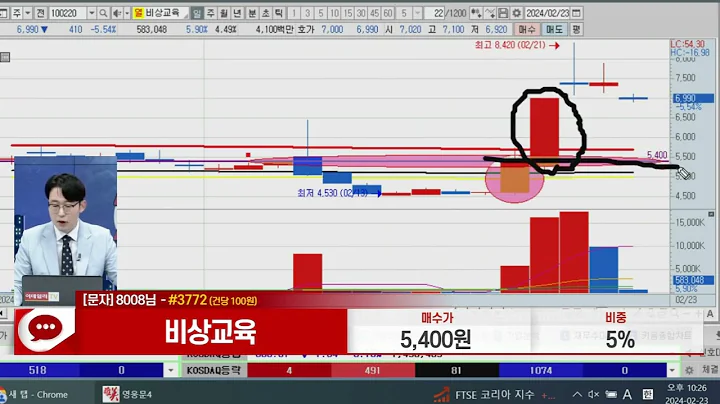Click the scroll-left arrow under the chart
The width and height of the screenshot is (720, 404).
coord(3,314)
